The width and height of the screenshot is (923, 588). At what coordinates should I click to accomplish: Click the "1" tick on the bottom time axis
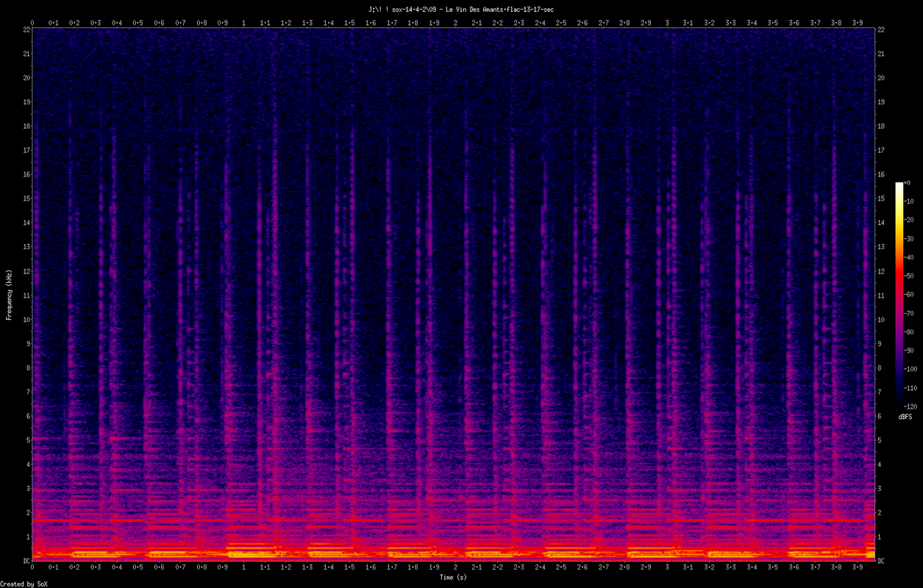coord(243,567)
